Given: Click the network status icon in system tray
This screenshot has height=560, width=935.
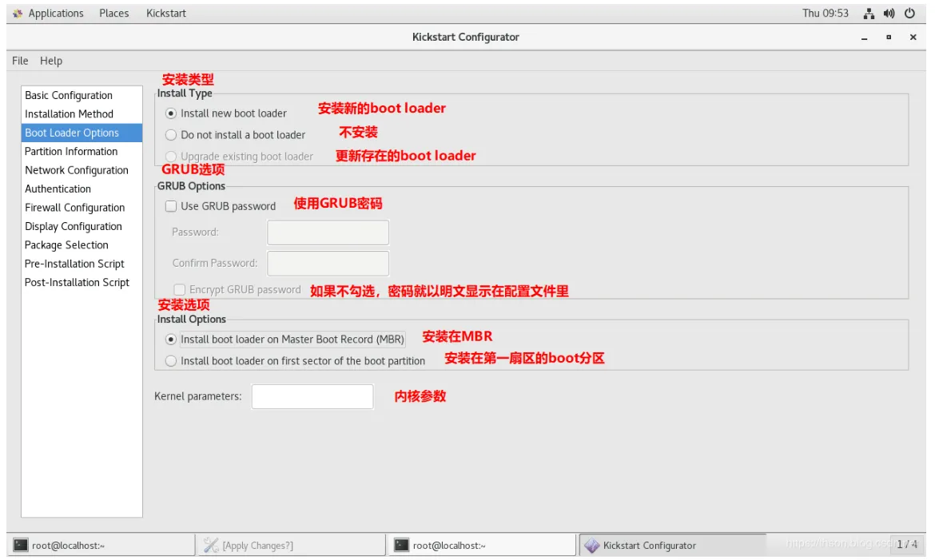Looking at the screenshot, I should coord(869,13).
